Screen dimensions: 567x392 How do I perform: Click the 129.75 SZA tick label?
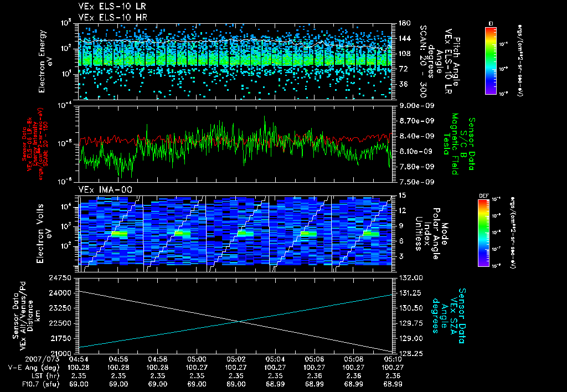point(410,323)
